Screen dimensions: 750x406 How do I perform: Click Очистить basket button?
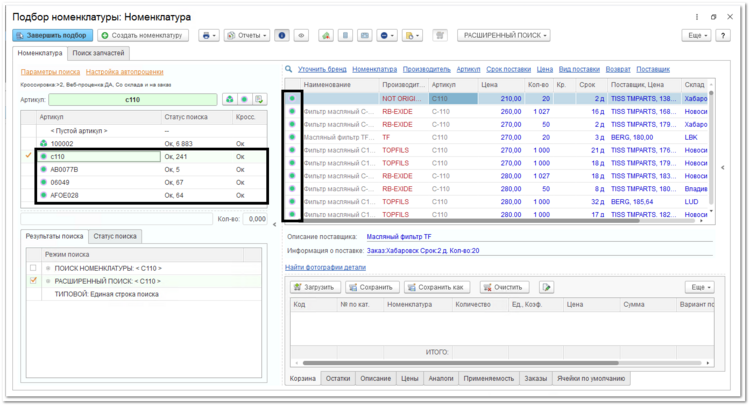(504, 287)
